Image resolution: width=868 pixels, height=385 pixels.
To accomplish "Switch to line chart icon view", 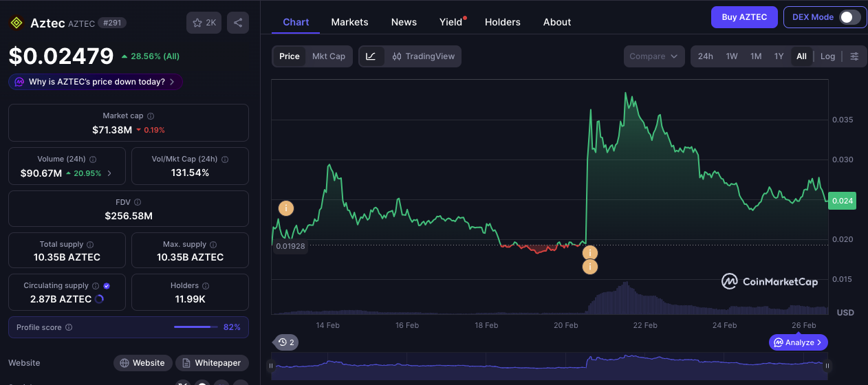I will 371,56.
